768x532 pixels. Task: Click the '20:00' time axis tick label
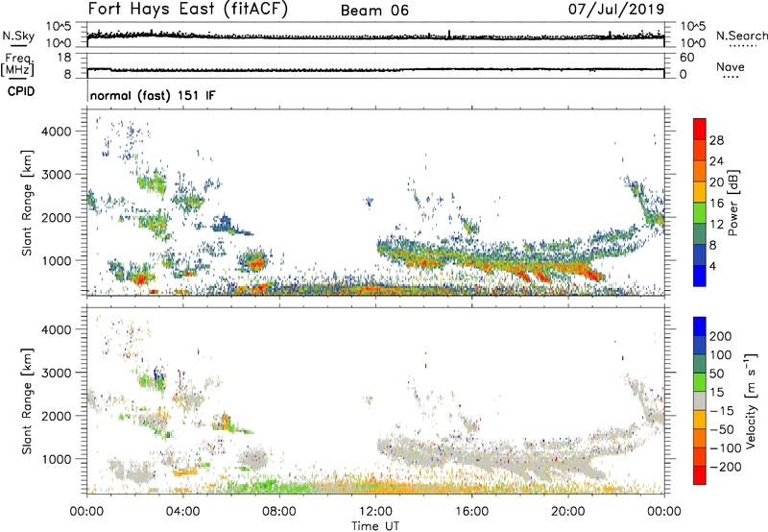568,512
